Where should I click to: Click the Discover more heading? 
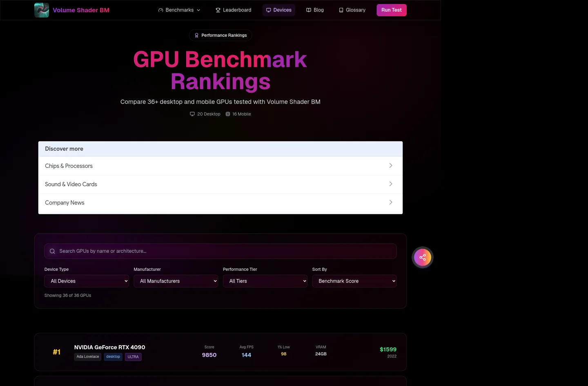point(64,149)
